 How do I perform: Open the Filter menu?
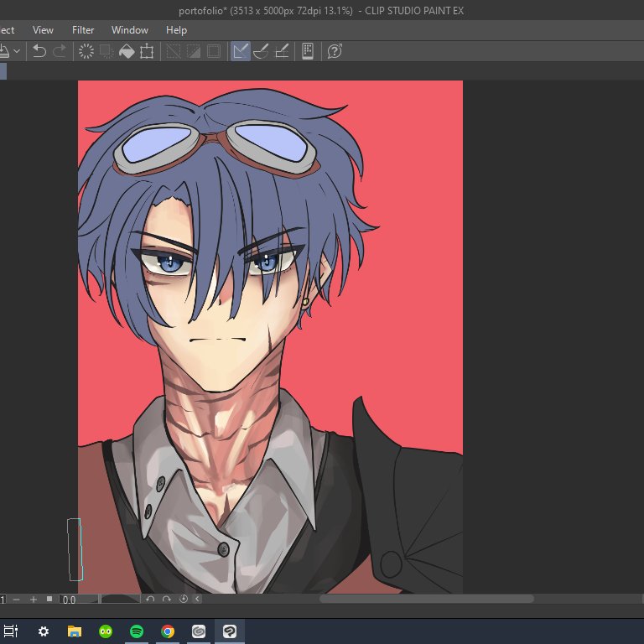tap(83, 30)
